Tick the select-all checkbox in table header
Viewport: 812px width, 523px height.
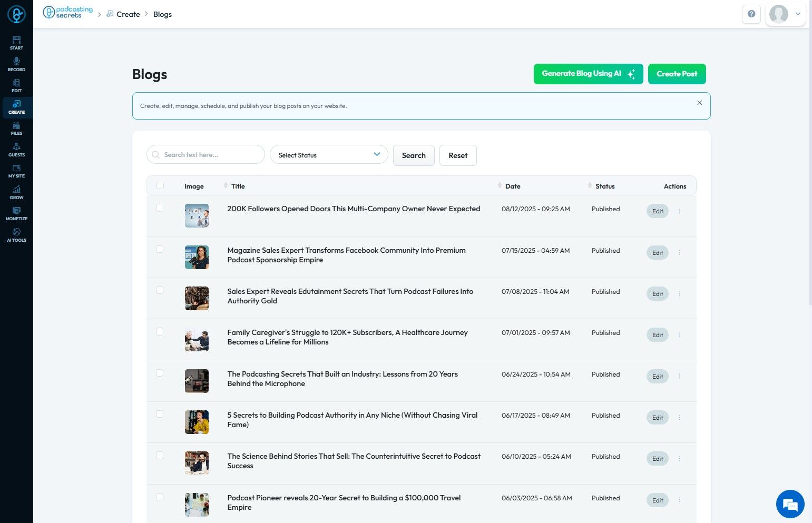160,185
